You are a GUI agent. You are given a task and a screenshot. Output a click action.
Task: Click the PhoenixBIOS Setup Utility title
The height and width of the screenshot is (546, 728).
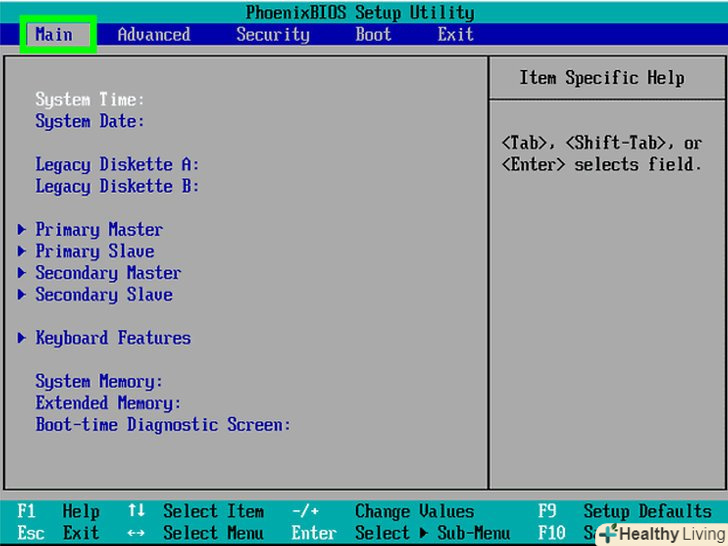pos(360,13)
